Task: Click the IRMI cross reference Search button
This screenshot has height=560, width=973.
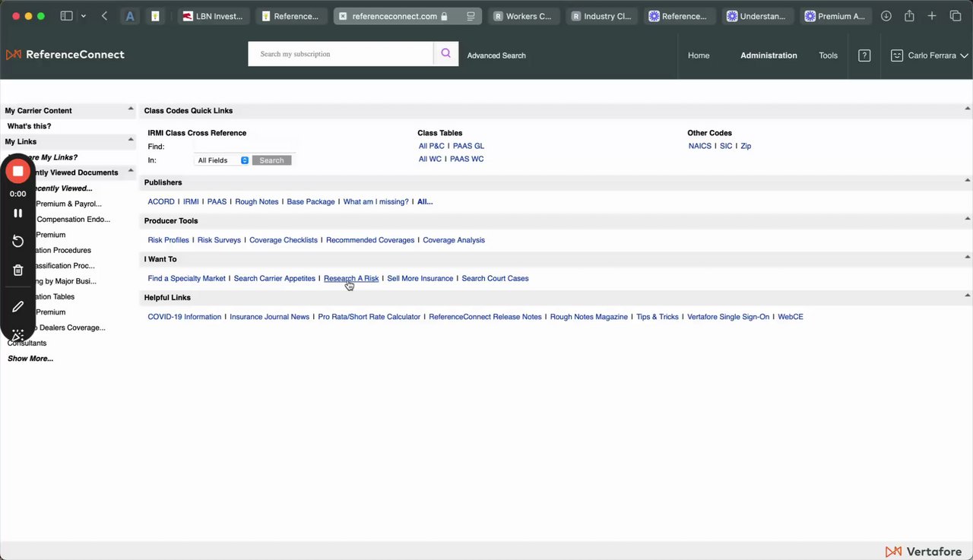Action: [271, 160]
